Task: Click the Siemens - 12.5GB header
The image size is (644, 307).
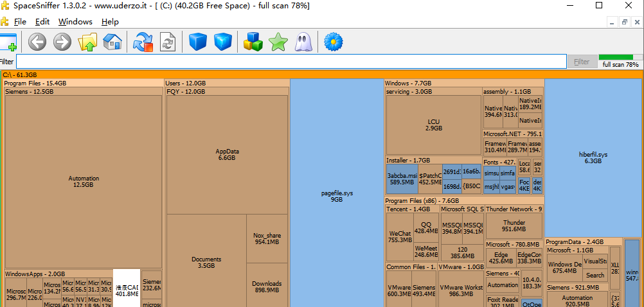Action: (84, 92)
